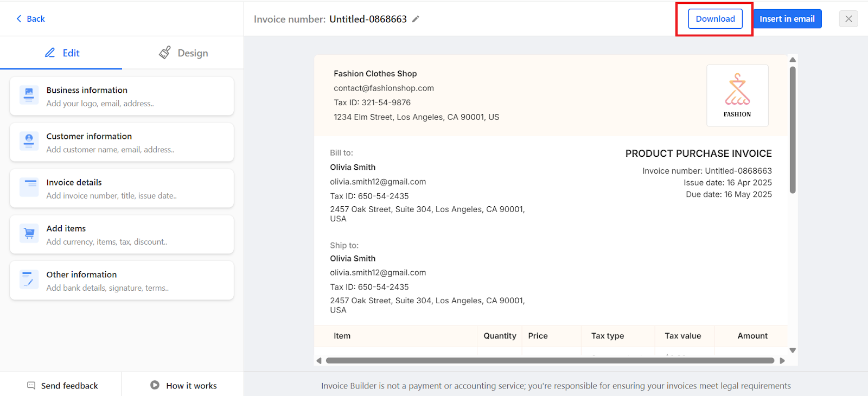
Task: Click the Insert in email button
Action: [x=787, y=18]
